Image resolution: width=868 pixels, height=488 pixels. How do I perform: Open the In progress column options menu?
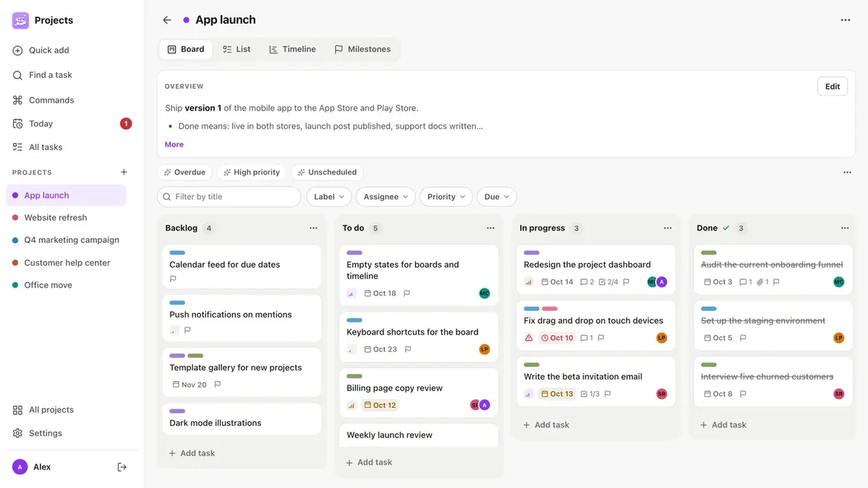tap(668, 228)
